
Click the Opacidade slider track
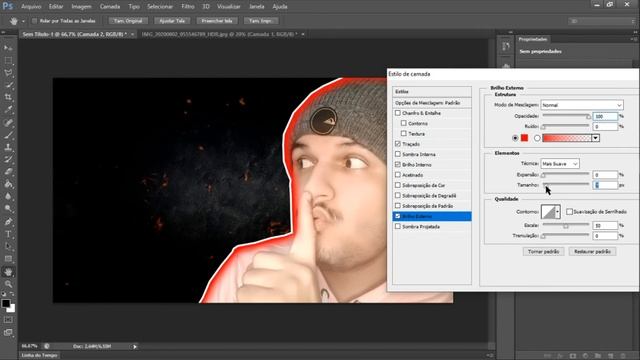tap(566, 116)
